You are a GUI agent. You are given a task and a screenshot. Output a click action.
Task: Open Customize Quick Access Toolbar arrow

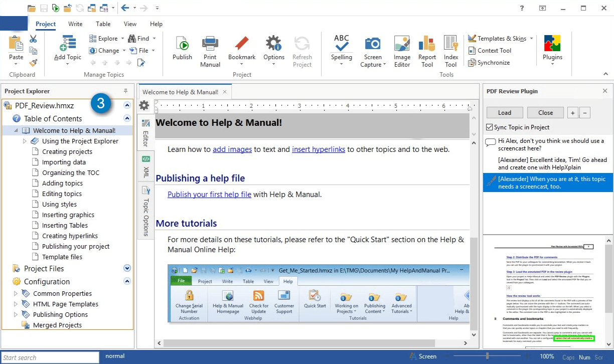(157, 8)
